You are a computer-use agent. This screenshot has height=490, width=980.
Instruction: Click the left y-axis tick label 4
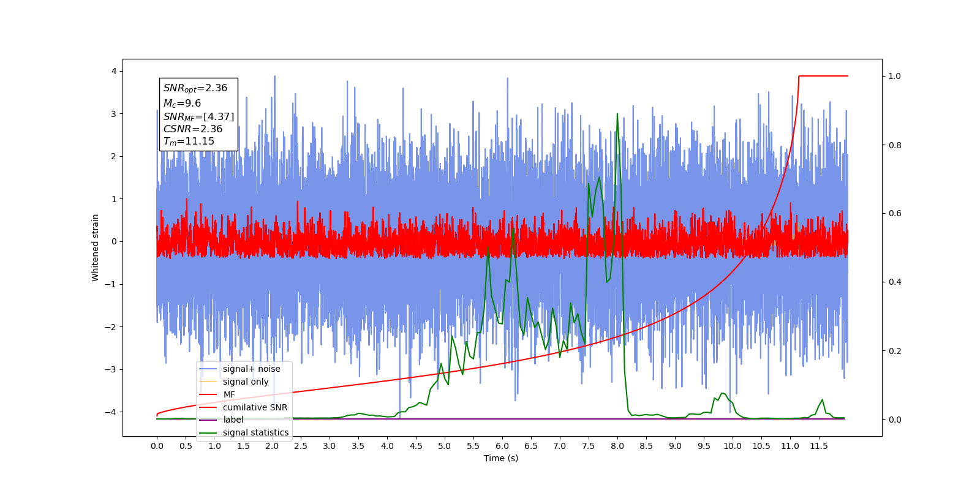click(114, 71)
